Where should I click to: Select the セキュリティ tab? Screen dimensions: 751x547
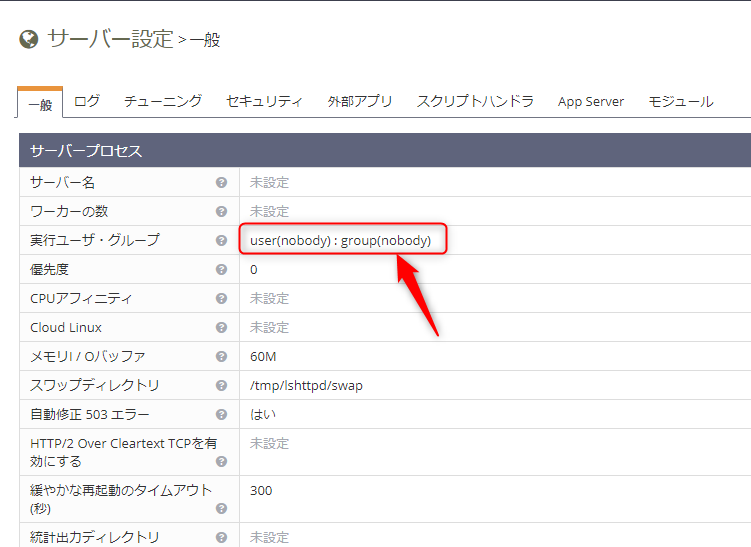(x=264, y=101)
